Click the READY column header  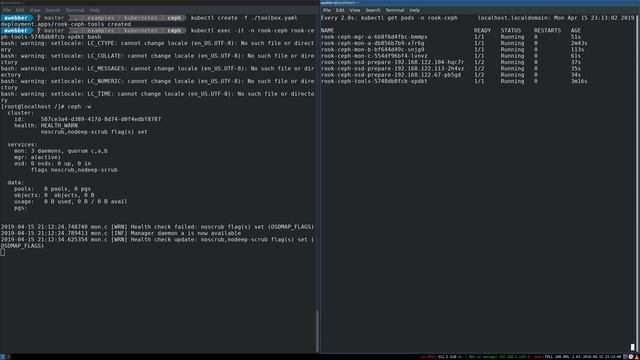click(482, 31)
